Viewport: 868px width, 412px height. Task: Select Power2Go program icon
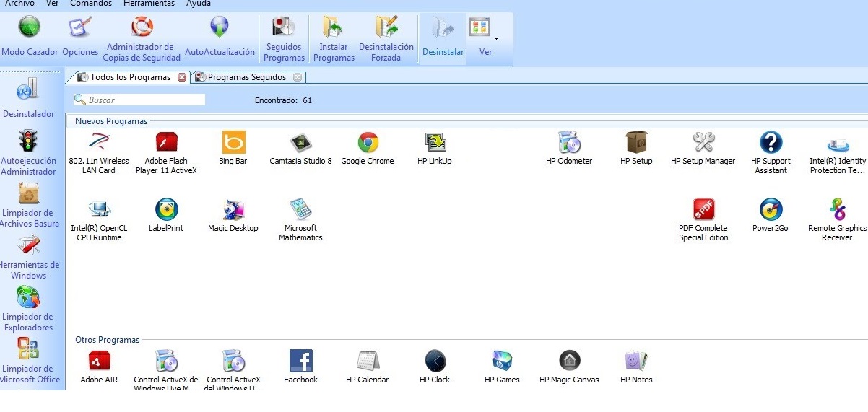[x=771, y=216]
